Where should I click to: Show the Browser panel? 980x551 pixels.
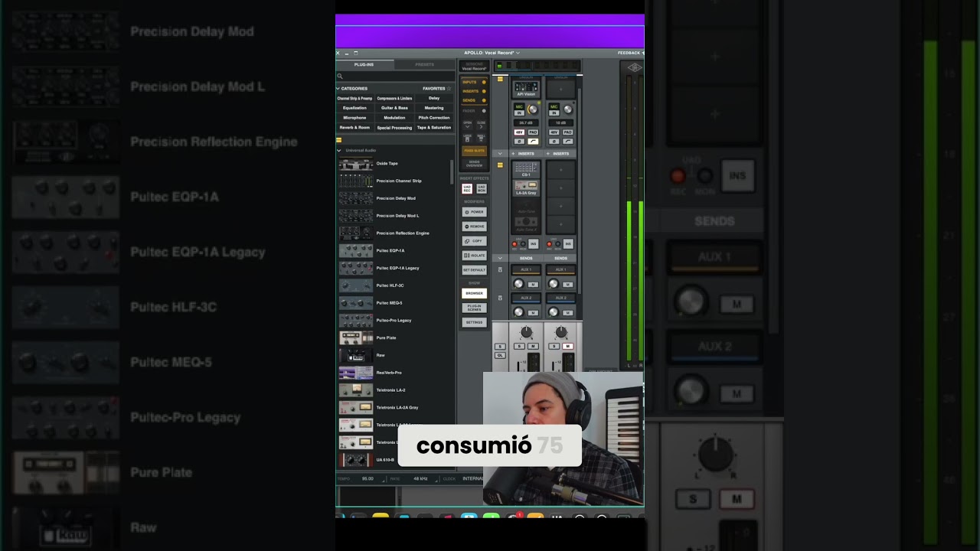(x=474, y=293)
